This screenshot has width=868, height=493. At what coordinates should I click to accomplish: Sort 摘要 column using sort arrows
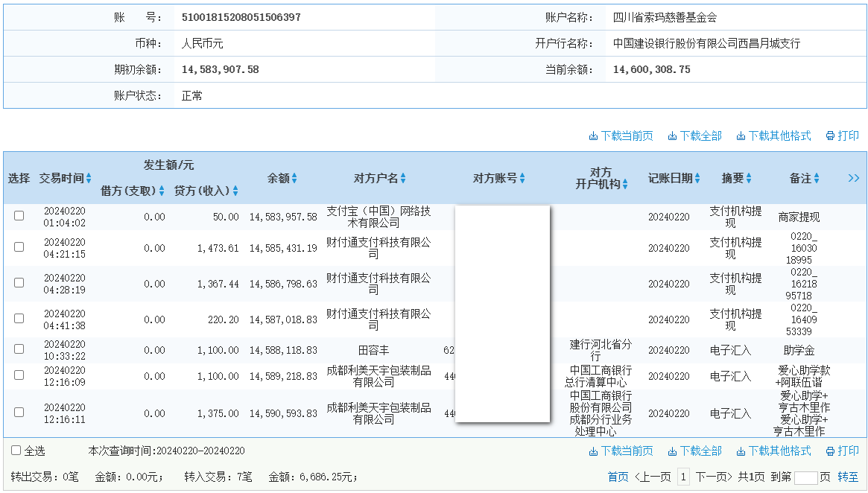click(749, 178)
